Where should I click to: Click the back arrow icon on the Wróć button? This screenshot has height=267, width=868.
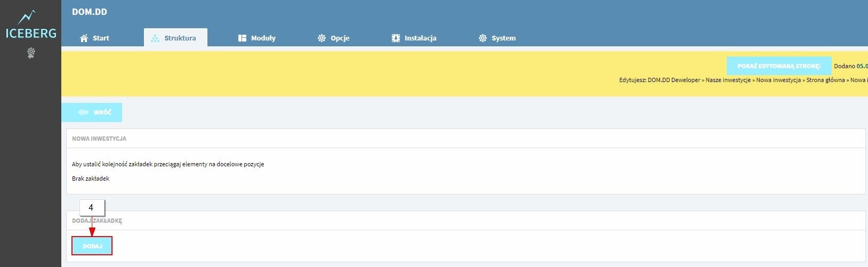(83, 112)
